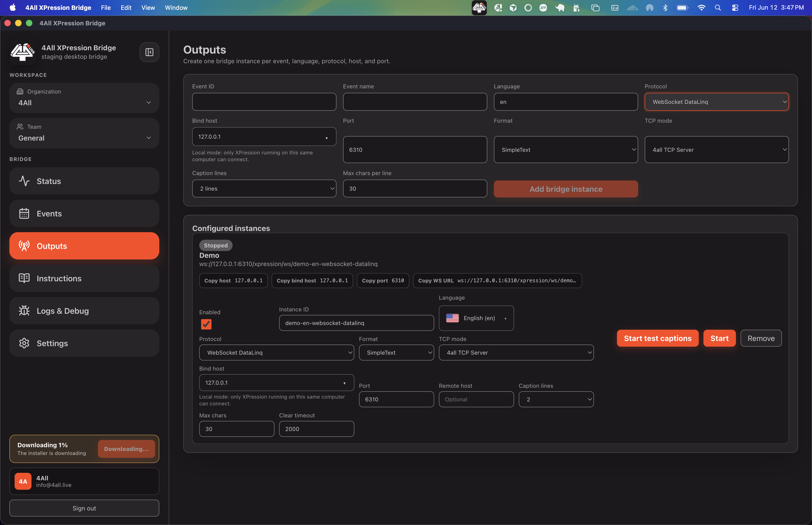812x525 pixels.
Task: Open the File menu
Action: click(106, 8)
